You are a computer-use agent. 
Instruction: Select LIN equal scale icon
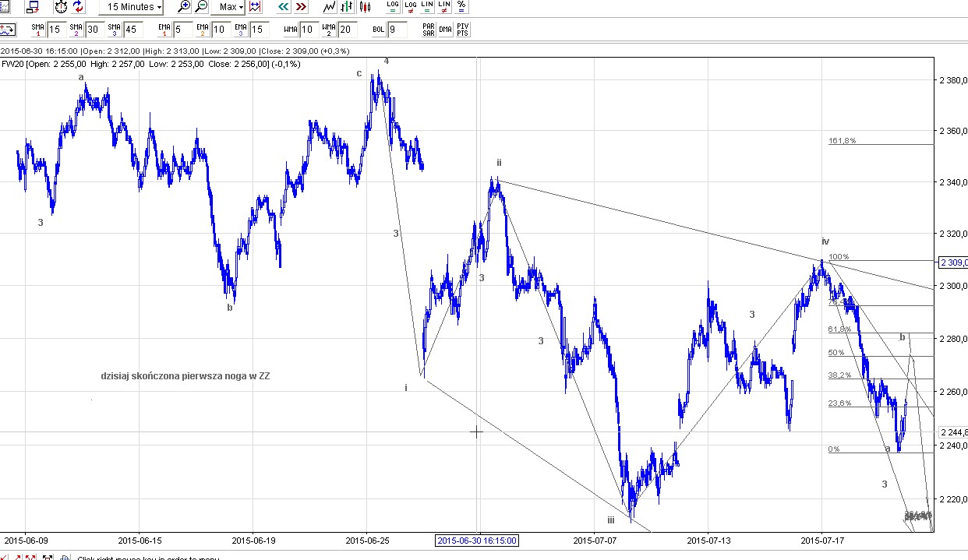point(427,7)
